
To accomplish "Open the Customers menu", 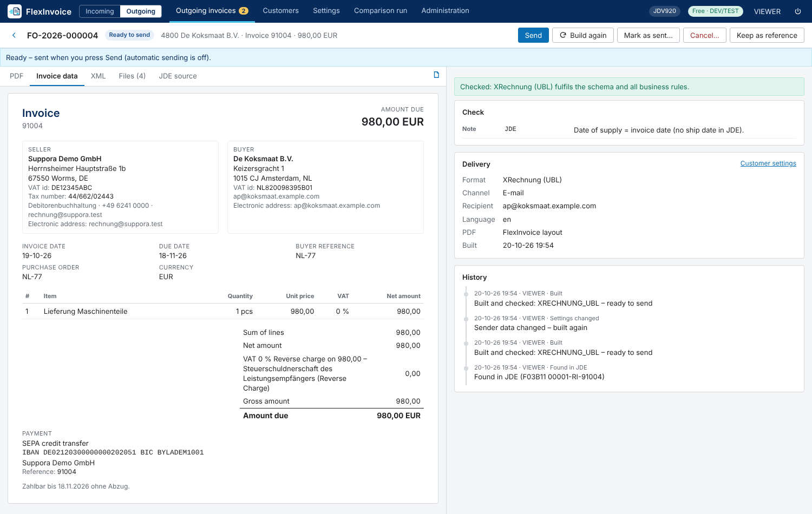I will (x=280, y=11).
